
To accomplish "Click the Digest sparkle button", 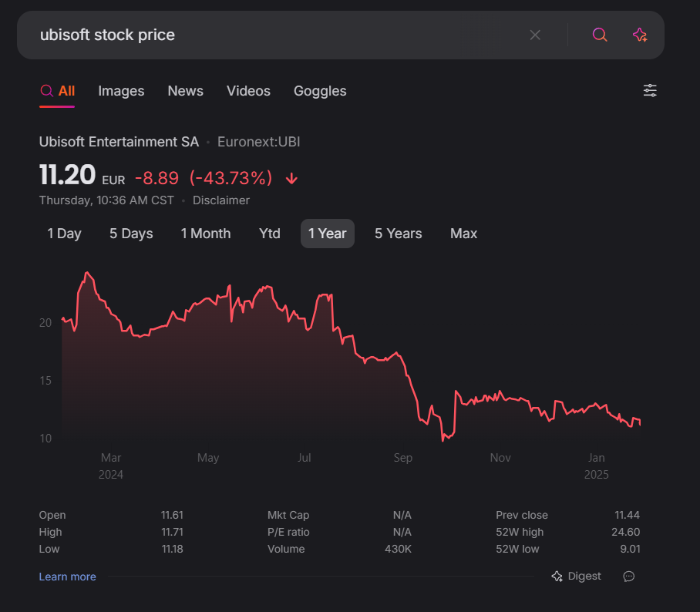I will click(577, 577).
